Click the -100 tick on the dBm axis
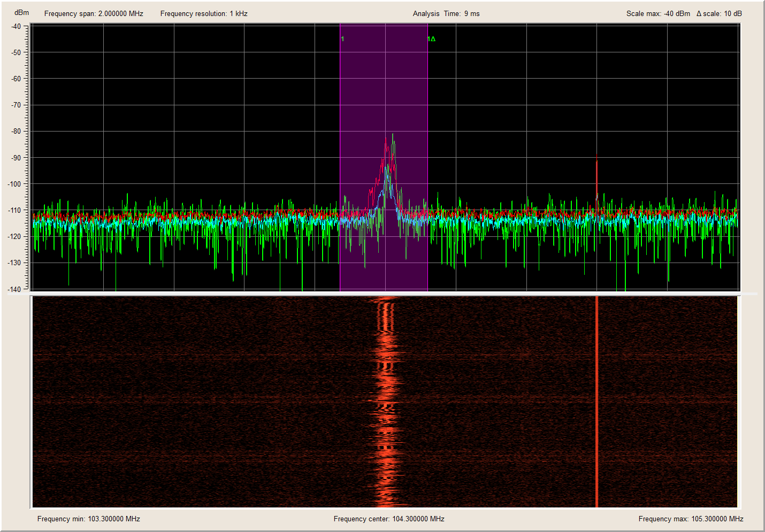The width and height of the screenshot is (765, 532). 14,184
